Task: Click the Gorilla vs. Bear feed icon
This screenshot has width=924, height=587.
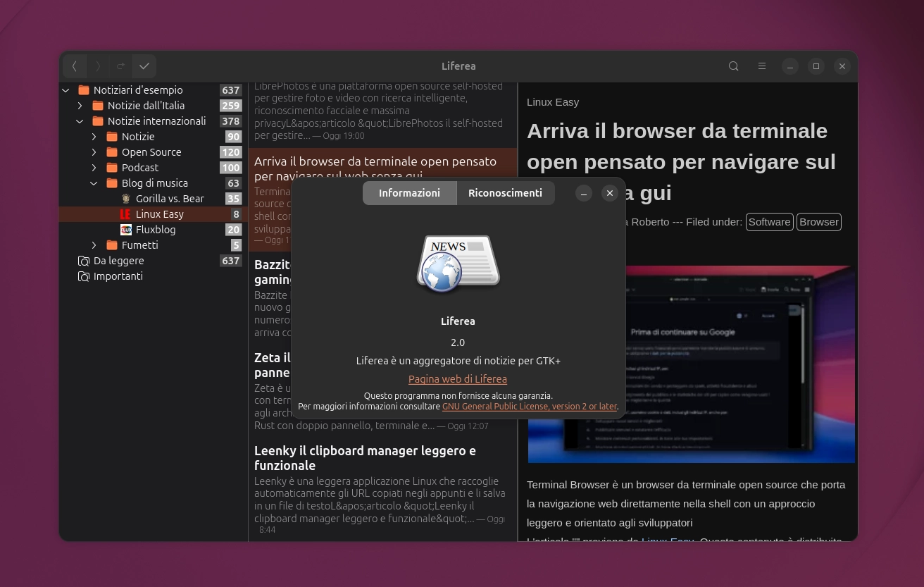Action: pos(126,199)
